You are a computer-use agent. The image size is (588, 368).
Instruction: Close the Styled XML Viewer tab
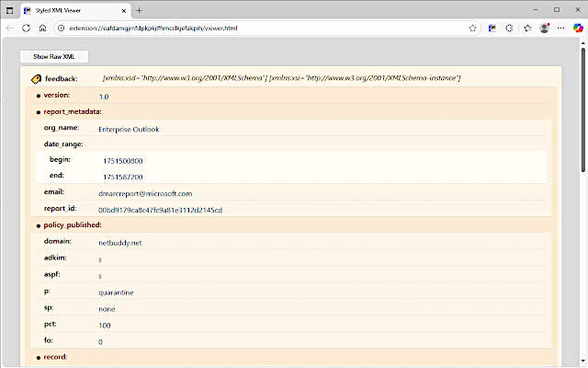124,11
